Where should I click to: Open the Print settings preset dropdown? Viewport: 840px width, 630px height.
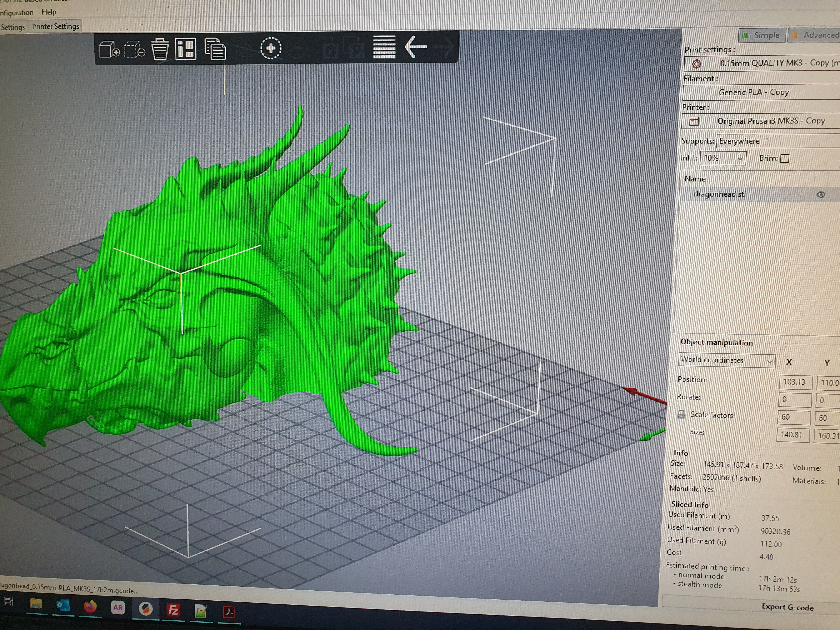(762, 63)
